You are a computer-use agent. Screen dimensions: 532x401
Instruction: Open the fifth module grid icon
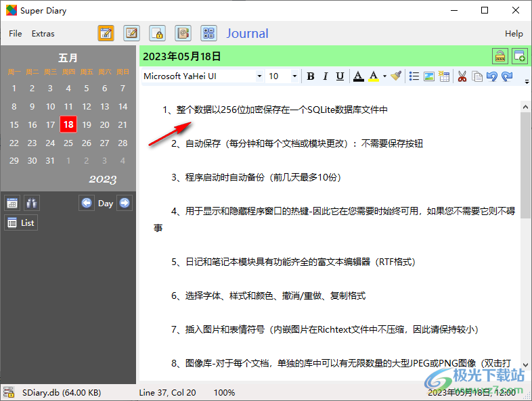tap(208, 33)
